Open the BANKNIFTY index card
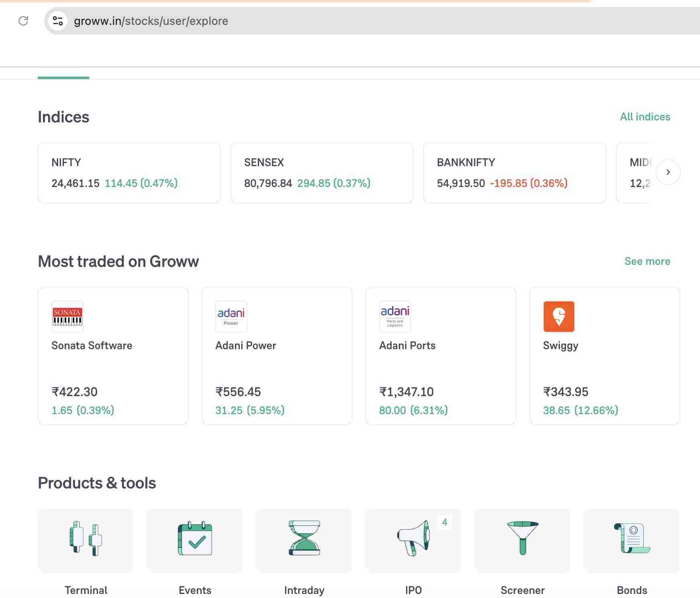The image size is (700, 598). point(515,173)
